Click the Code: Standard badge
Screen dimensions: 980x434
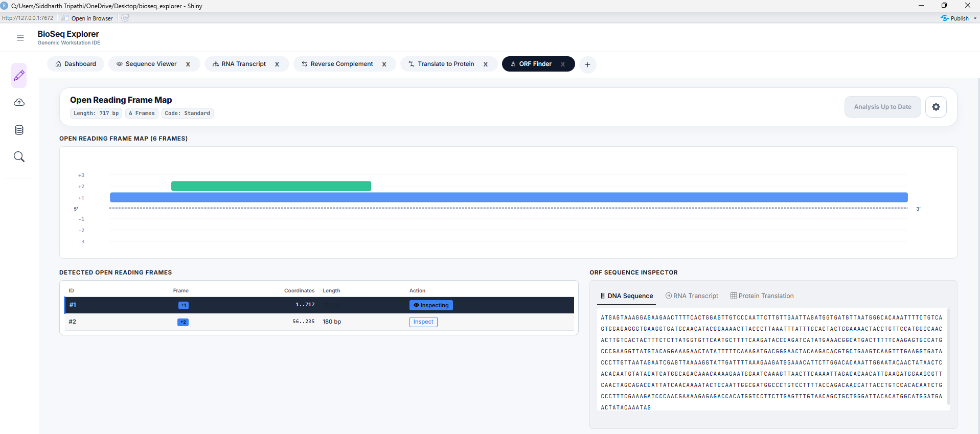point(187,113)
